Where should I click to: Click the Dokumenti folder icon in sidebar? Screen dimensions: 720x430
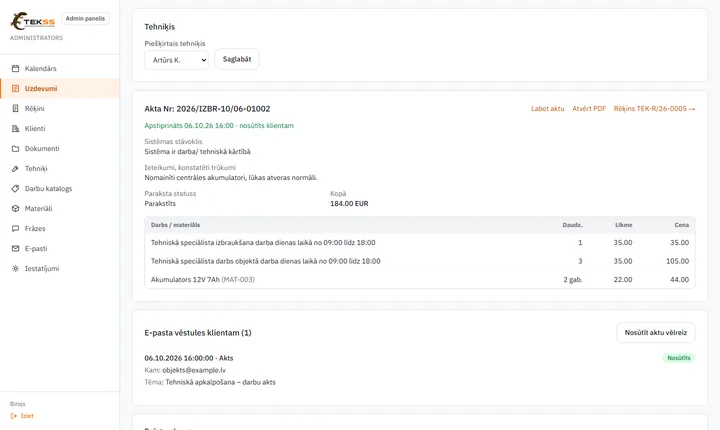click(15, 148)
